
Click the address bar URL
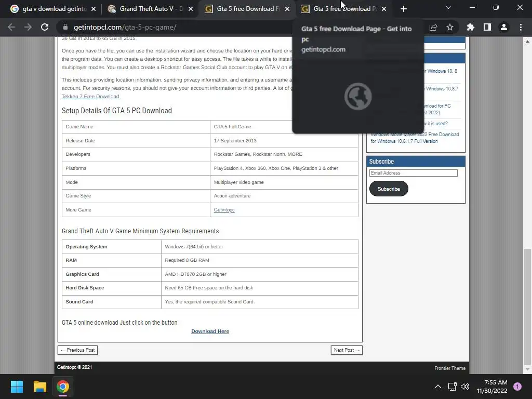click(125, 27)
